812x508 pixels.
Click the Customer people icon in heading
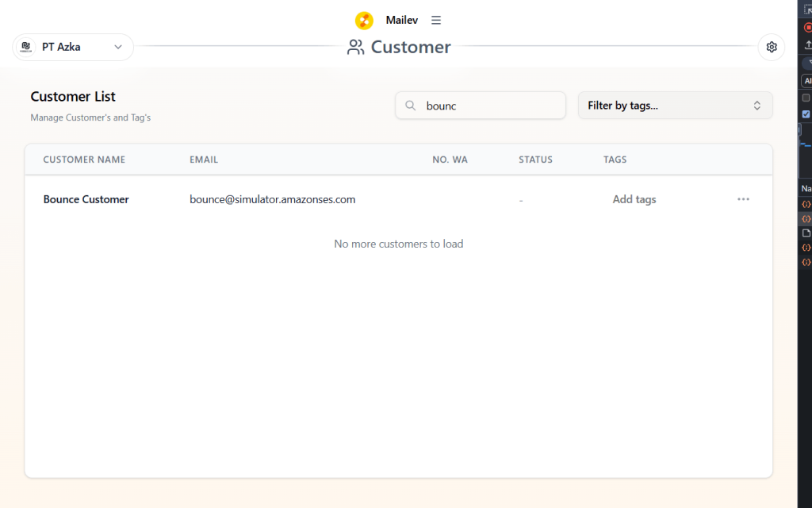pos(356,47)
